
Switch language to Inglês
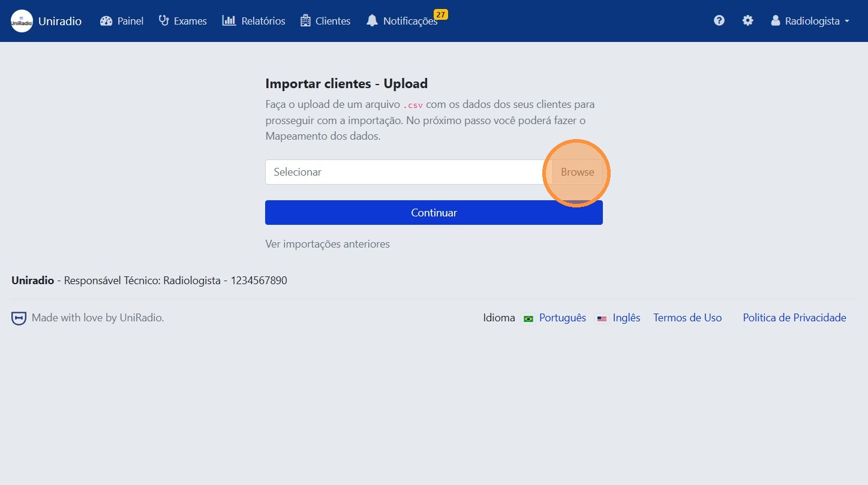click(x=626, y=318)
